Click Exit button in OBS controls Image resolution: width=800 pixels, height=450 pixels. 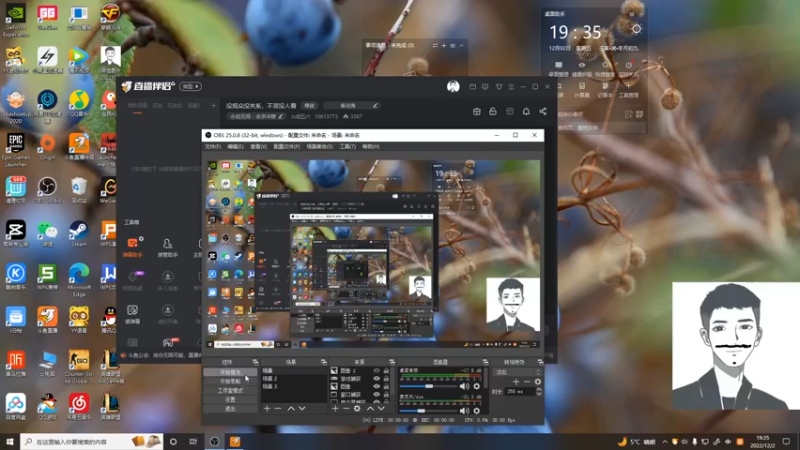230,409
